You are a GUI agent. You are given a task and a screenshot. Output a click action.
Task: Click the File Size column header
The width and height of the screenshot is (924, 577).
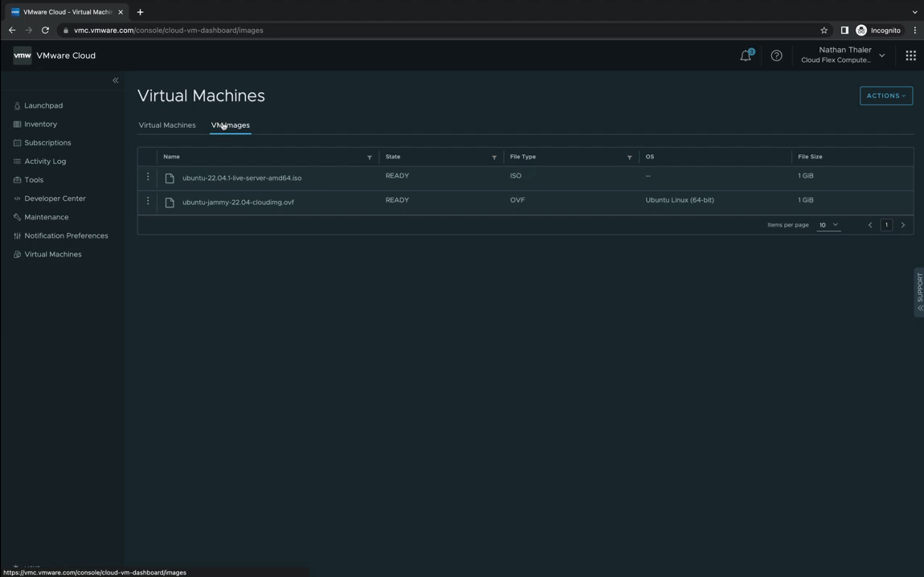pos(810,157)
